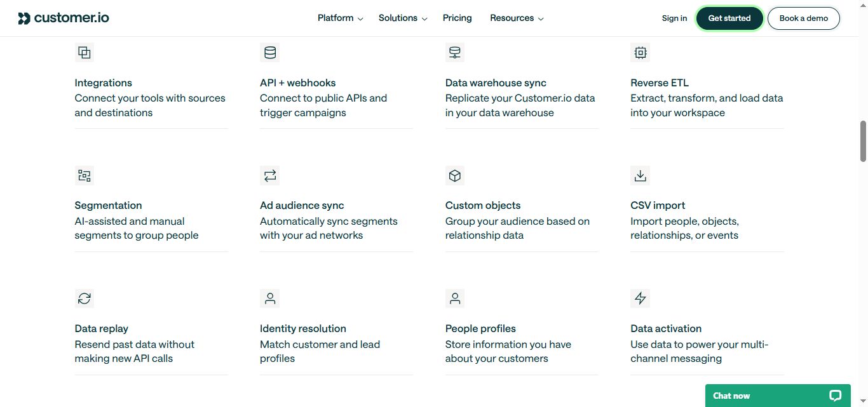Click the Reverse ETL icon
The width and height of the screenshot is (868, 407).
point(640,52)
